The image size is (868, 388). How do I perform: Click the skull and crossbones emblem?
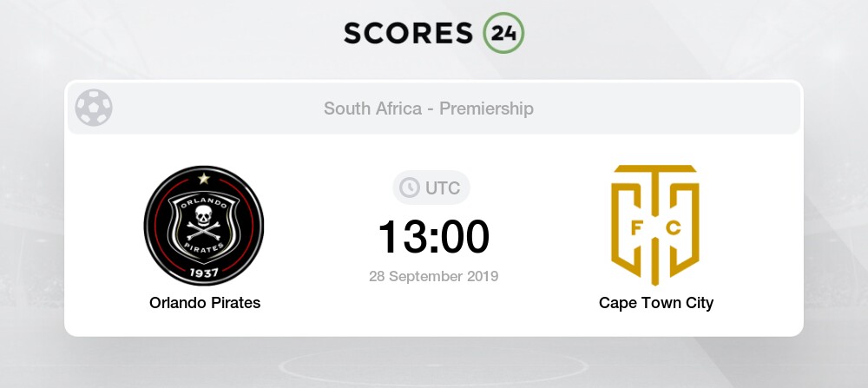[204, 221]
